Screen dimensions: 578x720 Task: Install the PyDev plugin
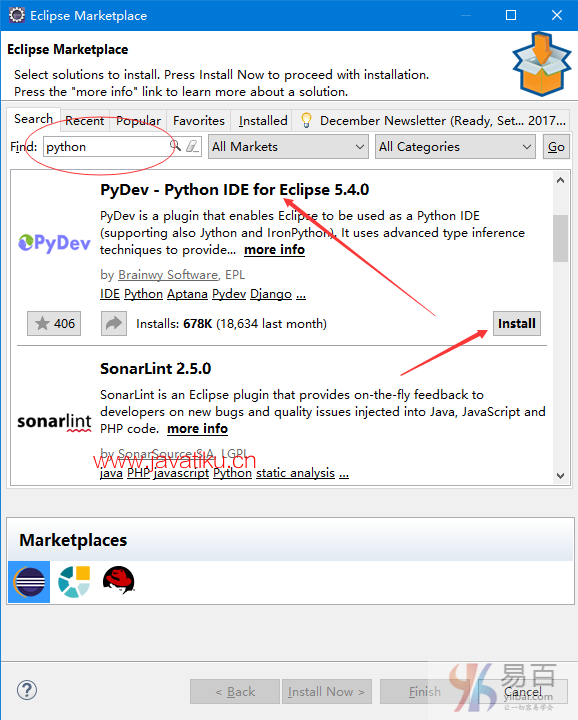(517, 324)
